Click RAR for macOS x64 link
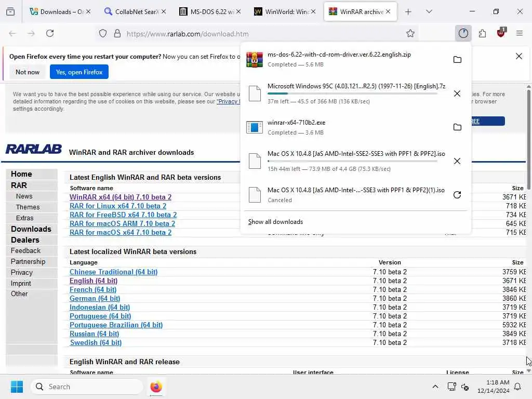Viewport: 532px width, 399px height. point(121,232)
